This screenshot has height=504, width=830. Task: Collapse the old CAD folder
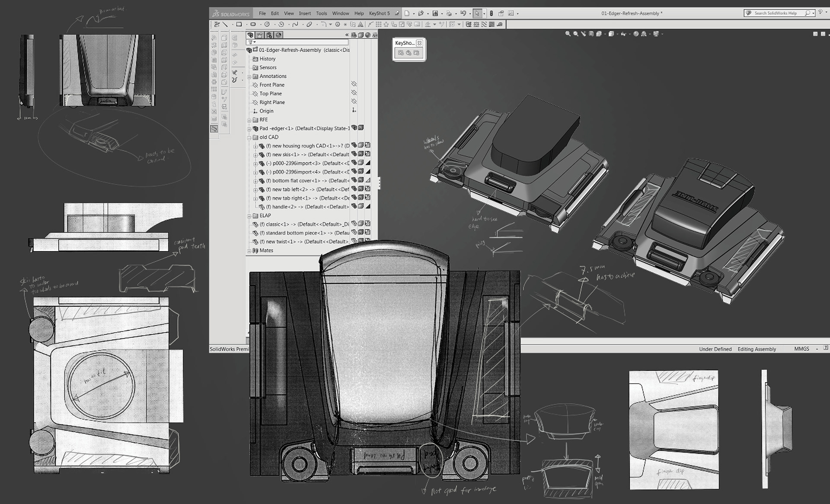[x=249, y=138]
